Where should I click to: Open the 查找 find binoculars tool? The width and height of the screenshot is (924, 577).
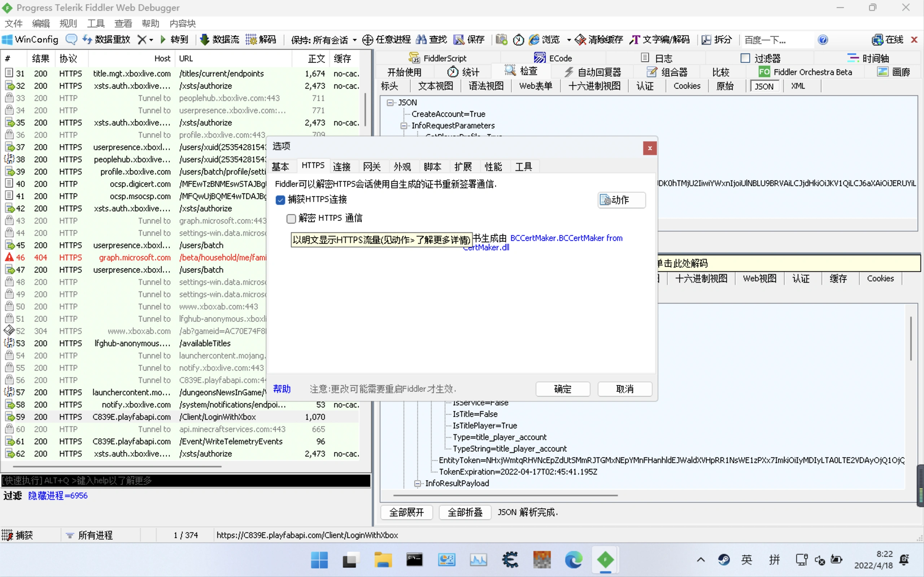[x=431, y=39]
